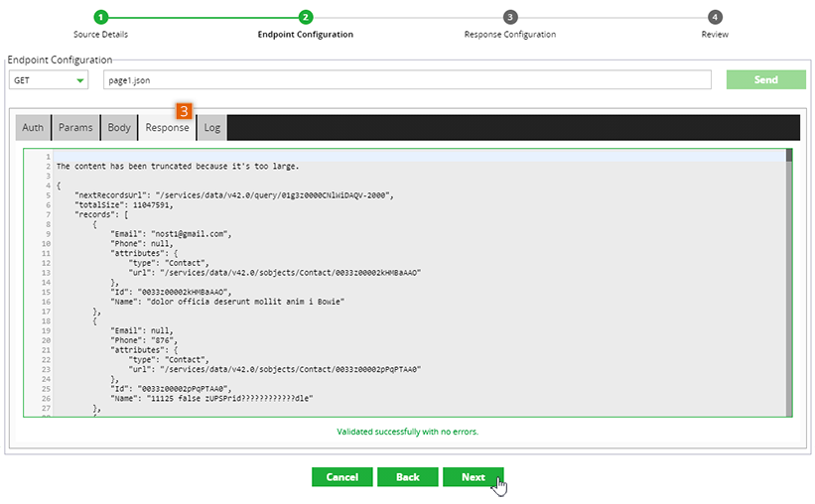815x504 pixels.
Task: Switch to the Auth tab
Action: pyautogui.click(x=33, y=127)
